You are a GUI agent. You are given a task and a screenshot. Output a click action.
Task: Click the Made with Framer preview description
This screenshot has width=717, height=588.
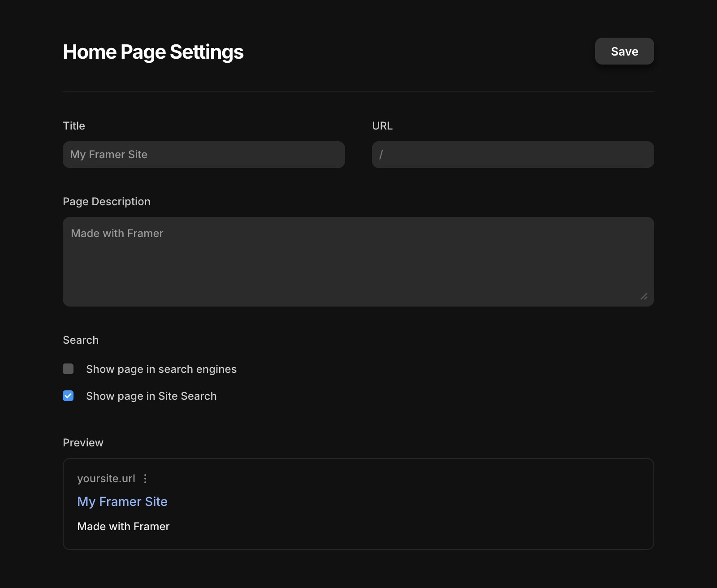pyautogui.click(x=124, y=526)
